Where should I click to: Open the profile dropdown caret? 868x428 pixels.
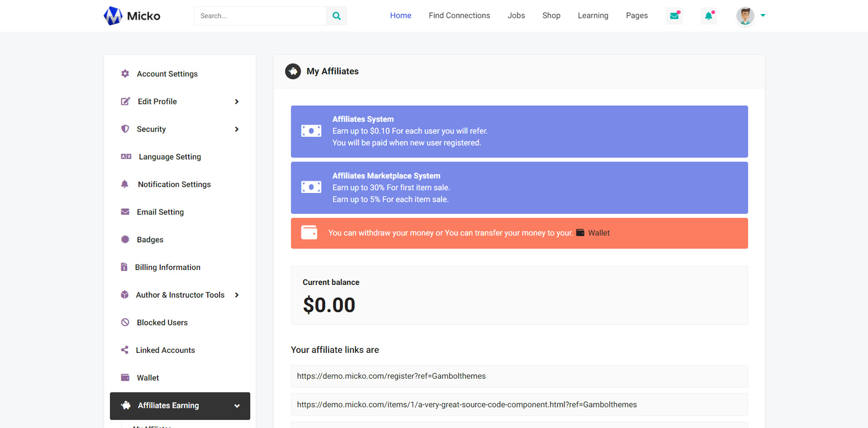tap(763, 15)
